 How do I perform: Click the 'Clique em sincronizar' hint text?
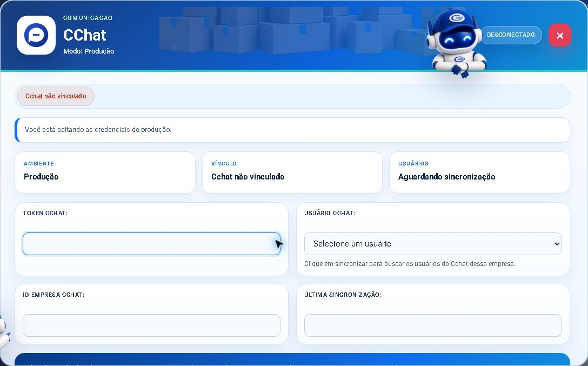click(410, 264)
